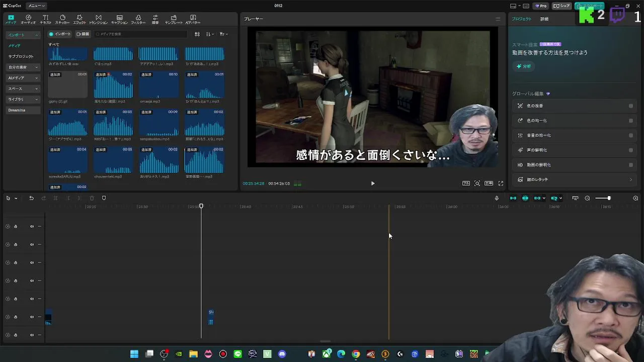
Task: Add a marker with the timeline marker icon
Action: (x=104, y=198)
